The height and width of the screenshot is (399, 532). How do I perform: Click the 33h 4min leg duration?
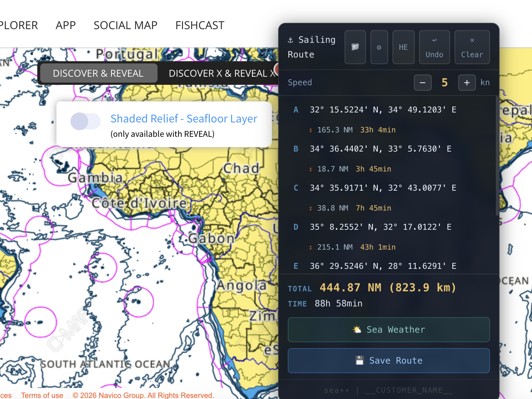(x=378, y=130)
